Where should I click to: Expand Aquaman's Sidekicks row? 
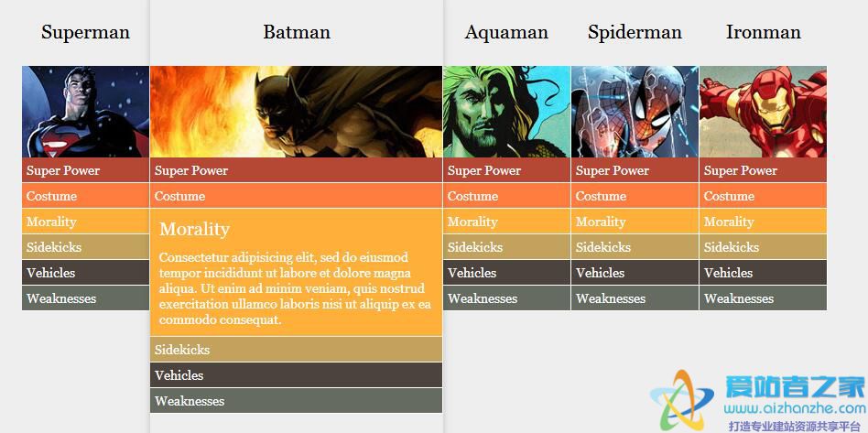point(506,247)
